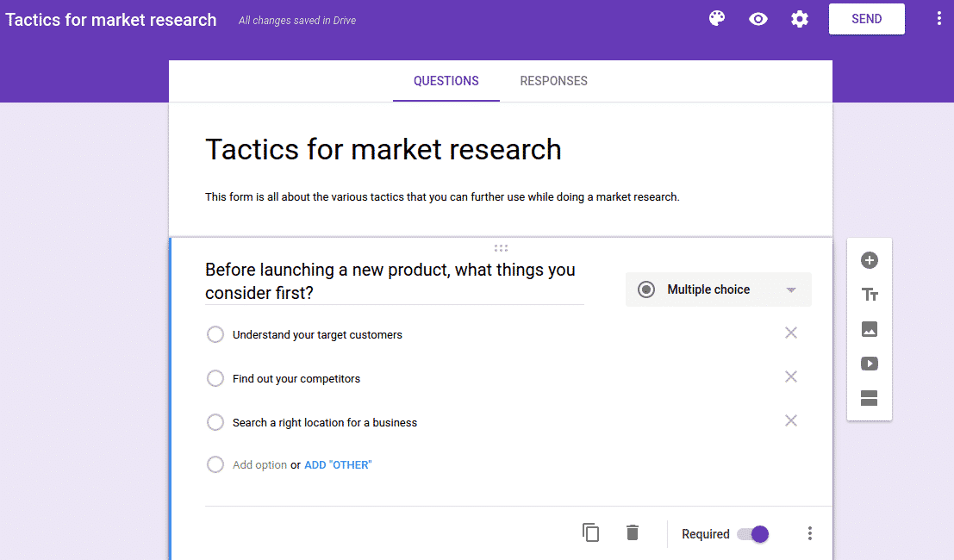Open the color palette customization icon
The width and height of the screenshot is (954, 560).
pos(717,19)
